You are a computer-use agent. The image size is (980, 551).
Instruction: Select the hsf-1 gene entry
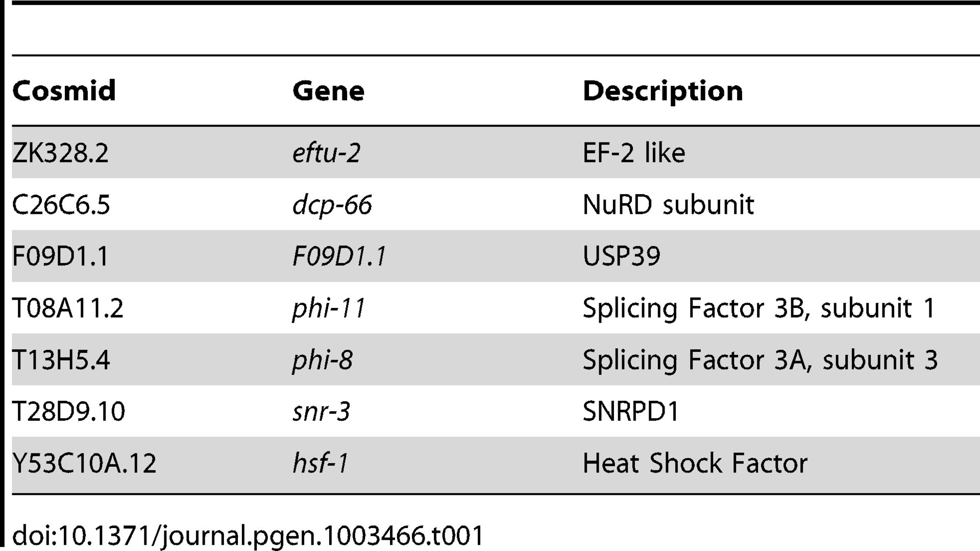click(321, 463)
